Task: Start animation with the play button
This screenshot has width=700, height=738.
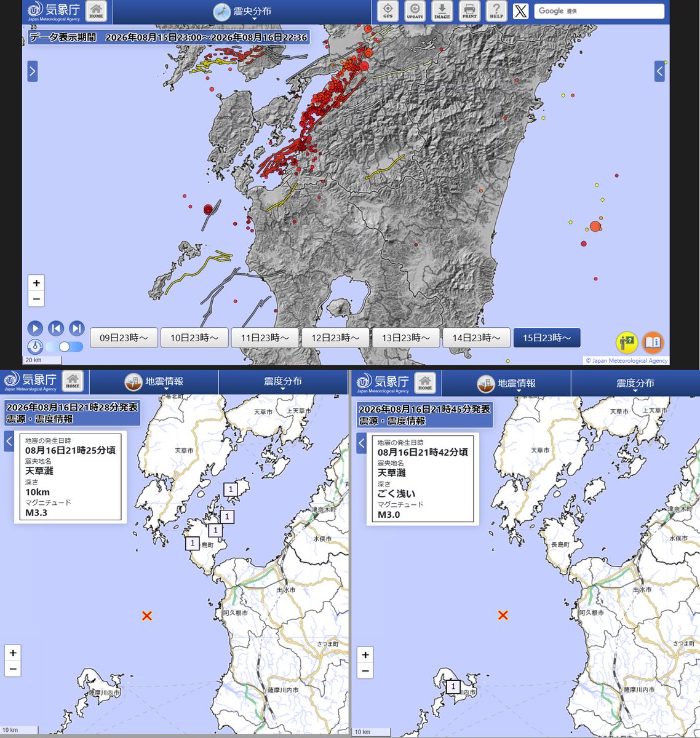Action: click(x=35, y=328)
